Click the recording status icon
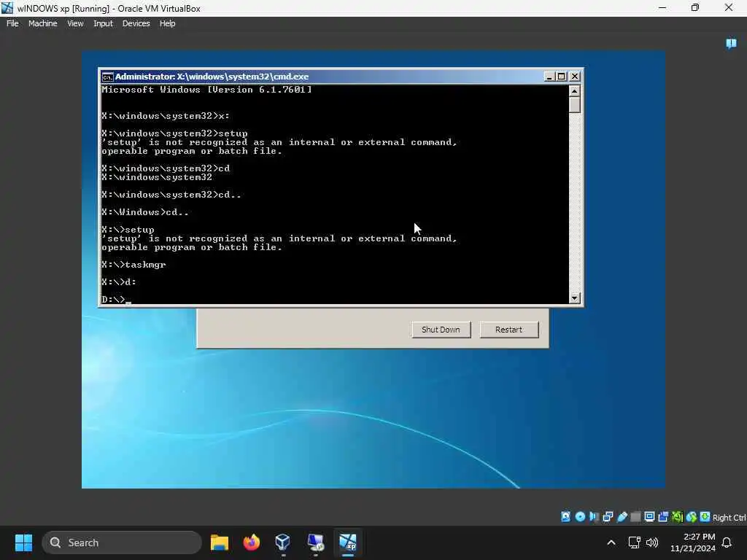This screenshot has height=560, width=747. pos(663,517)
